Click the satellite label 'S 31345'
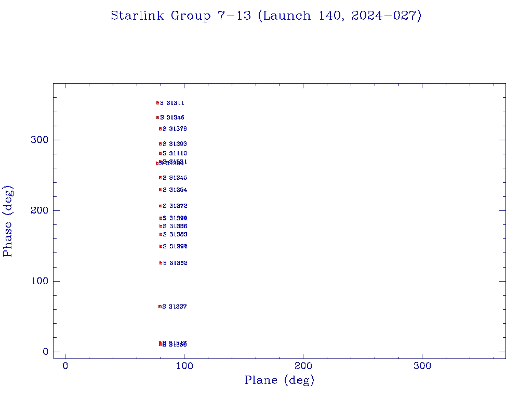532x399 pixels. tap(175, 178)
